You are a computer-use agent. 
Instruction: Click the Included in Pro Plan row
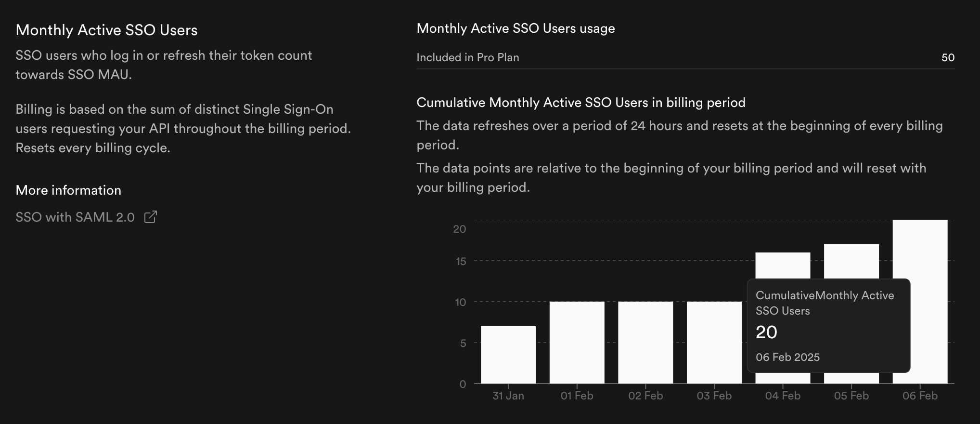[x=685, y=57]
